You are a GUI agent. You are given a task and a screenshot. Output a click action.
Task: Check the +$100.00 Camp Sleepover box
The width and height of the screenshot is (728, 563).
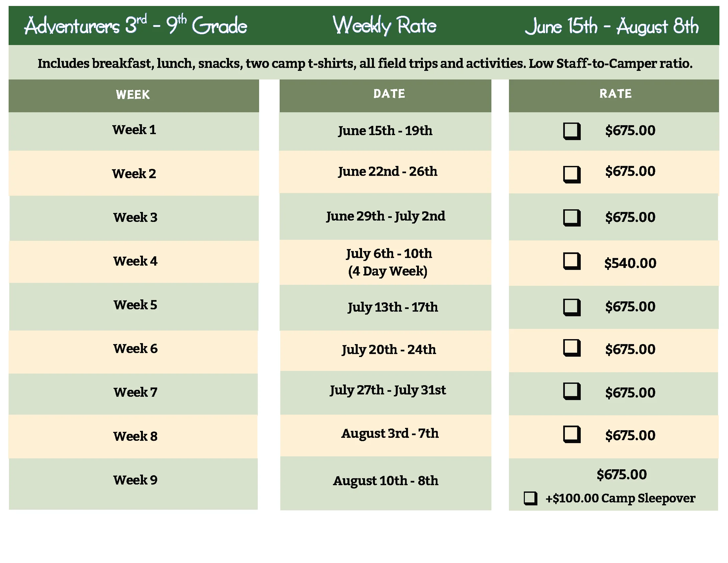(530, 498)
